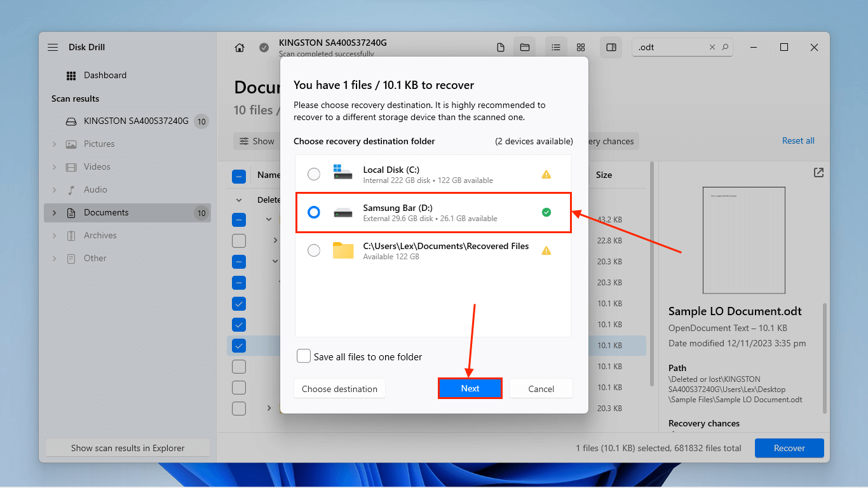Screen dimensions: 868x488
Task: Open preview in external window icon
Action: click(x=818, y=172)
